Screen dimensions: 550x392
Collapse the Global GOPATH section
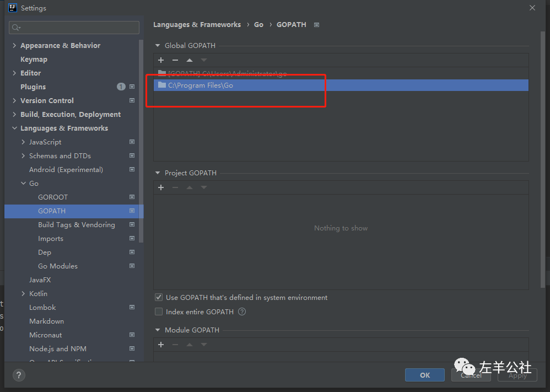pos(158,46)
